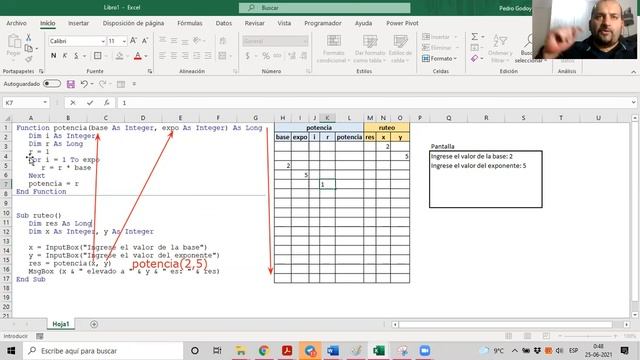Switch to the Programador tab
The height and width of the screenshot is (360, 640).
(x=323, y=23)
